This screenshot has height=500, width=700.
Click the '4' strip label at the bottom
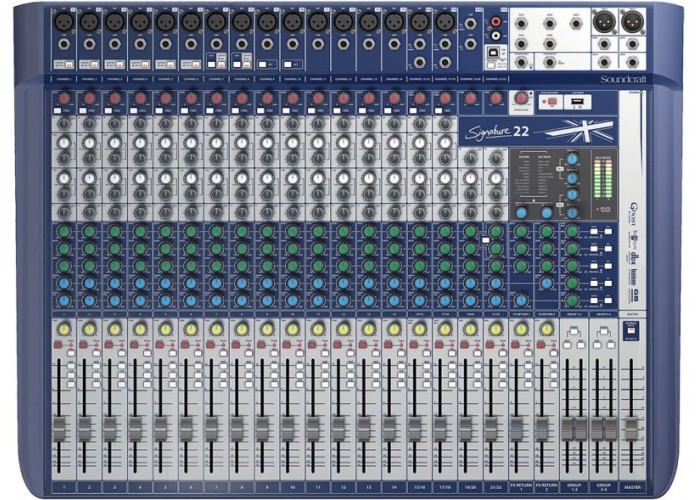pyautogui.click(x=140, y=487)
